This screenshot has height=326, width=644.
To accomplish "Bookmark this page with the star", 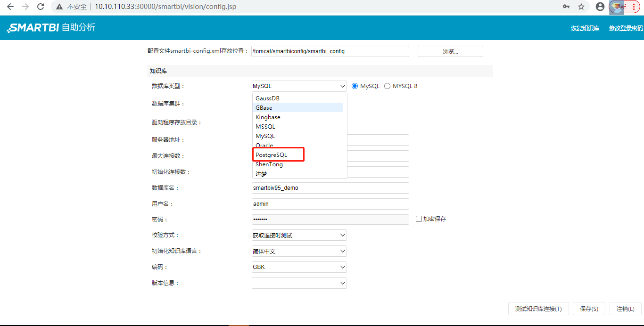I will [581, 7].
